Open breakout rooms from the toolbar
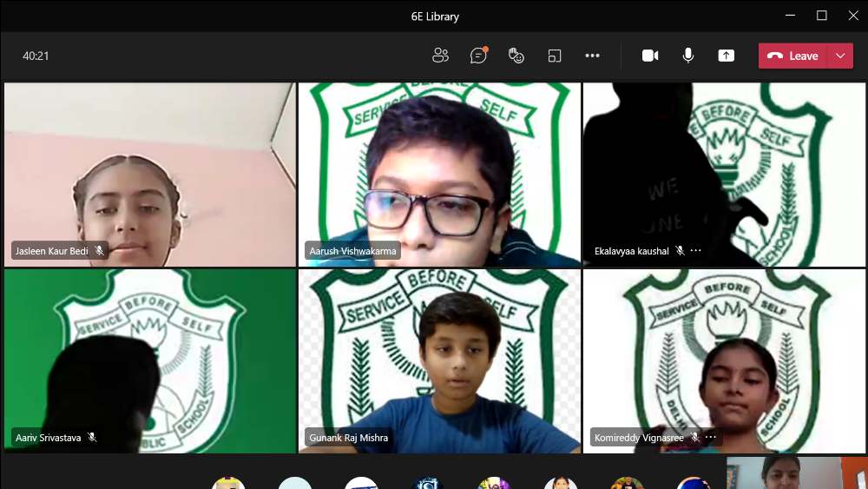This screenshot has width=868, height=489. coord(555,56)
